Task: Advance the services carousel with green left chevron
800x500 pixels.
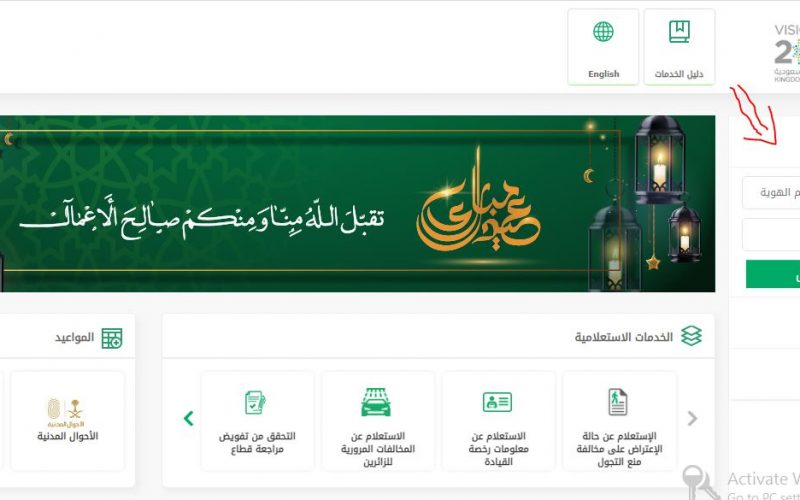Action: click(188, 418)
